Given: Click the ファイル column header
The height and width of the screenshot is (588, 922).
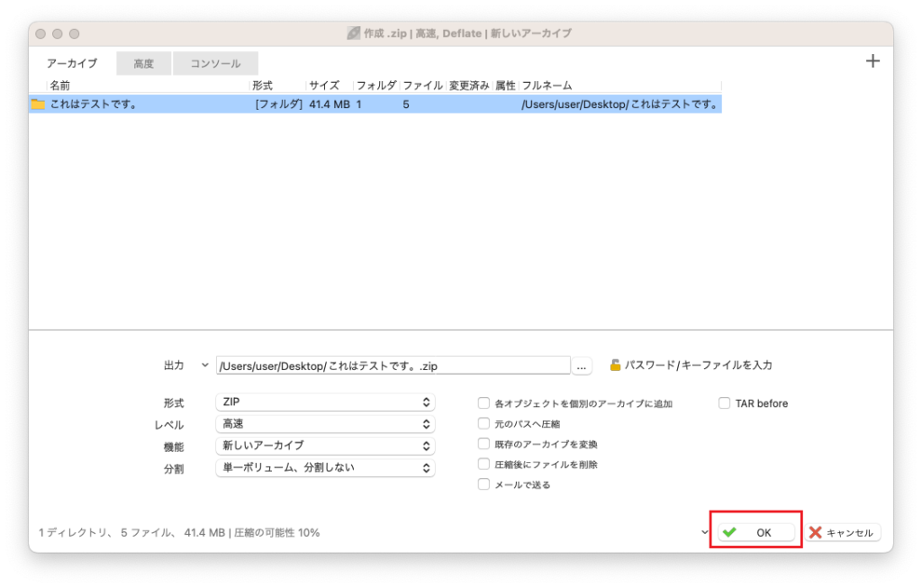Looking at the screenshot, I should (x=422, y=86).
